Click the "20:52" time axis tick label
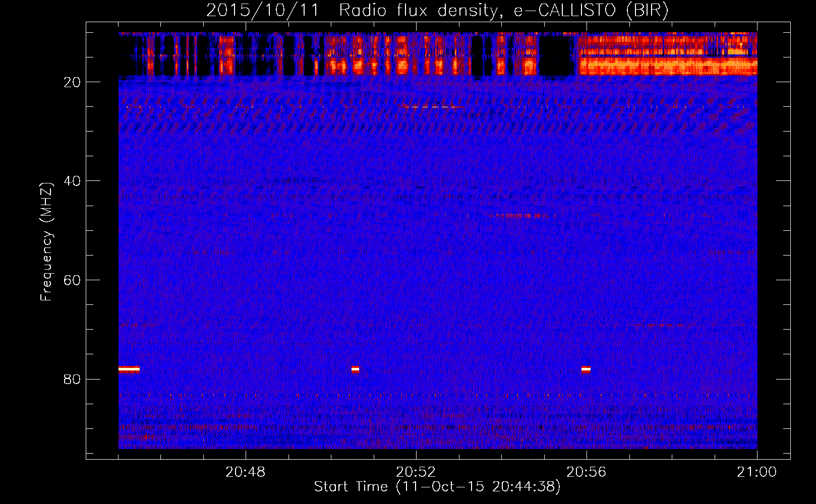 [x=416, y=472]
